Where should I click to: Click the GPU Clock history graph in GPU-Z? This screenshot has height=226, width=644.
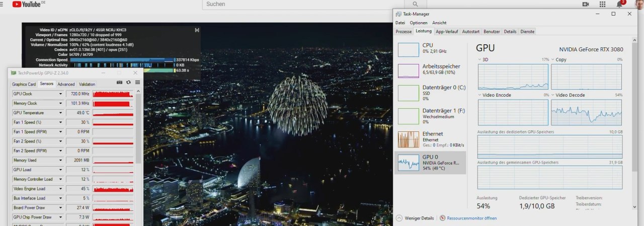pos(113,94)
